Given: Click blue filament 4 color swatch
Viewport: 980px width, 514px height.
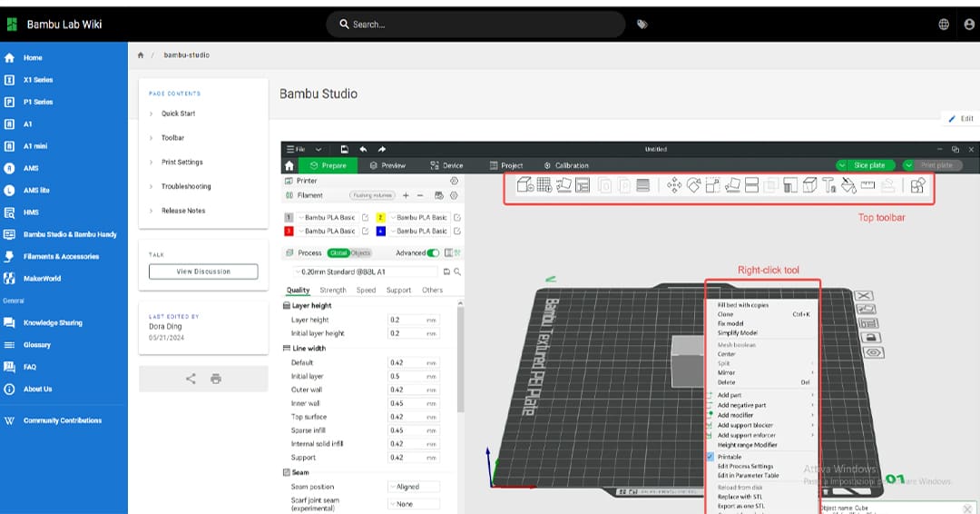Looking at the screenshot, I should coord(380,232).
